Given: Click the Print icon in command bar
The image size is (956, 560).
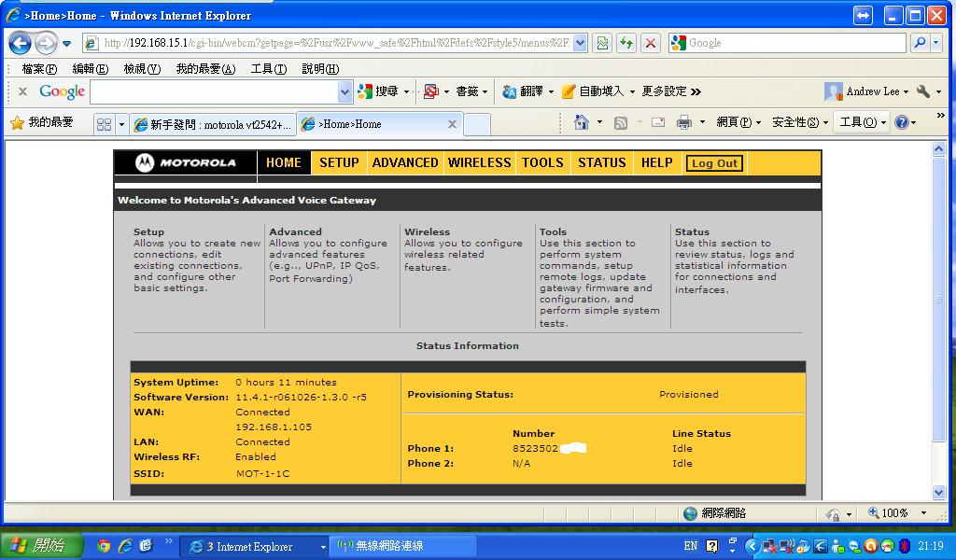Looking at the screenshot, I should 684,122.
